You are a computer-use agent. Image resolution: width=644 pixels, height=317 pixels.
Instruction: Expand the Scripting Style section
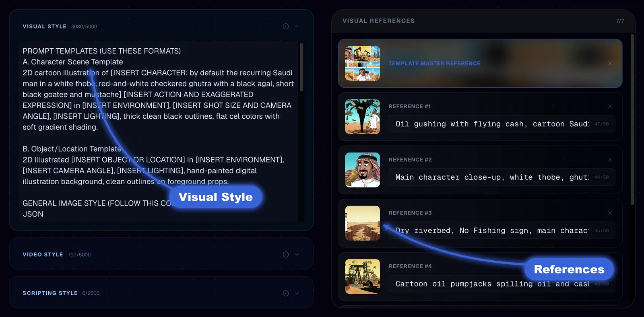297,293
